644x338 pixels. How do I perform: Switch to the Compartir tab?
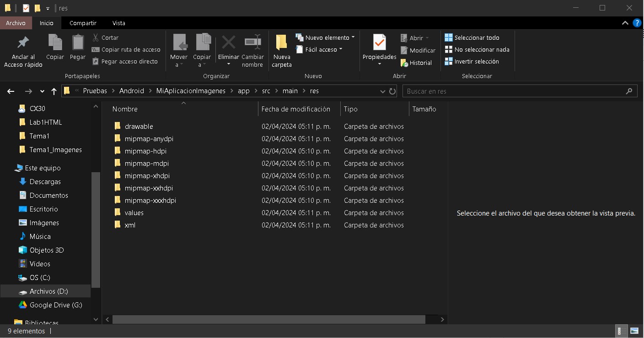83,23
